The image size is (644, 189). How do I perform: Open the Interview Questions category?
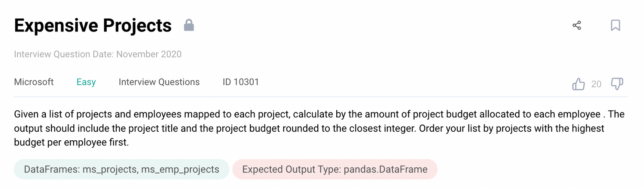[x=159, y=82]
